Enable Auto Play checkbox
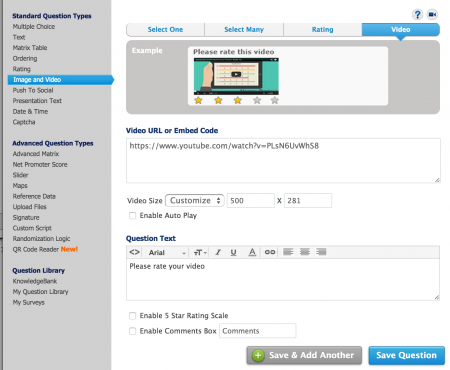This screenshot has width=450, height=370. [x=132, y=216]
